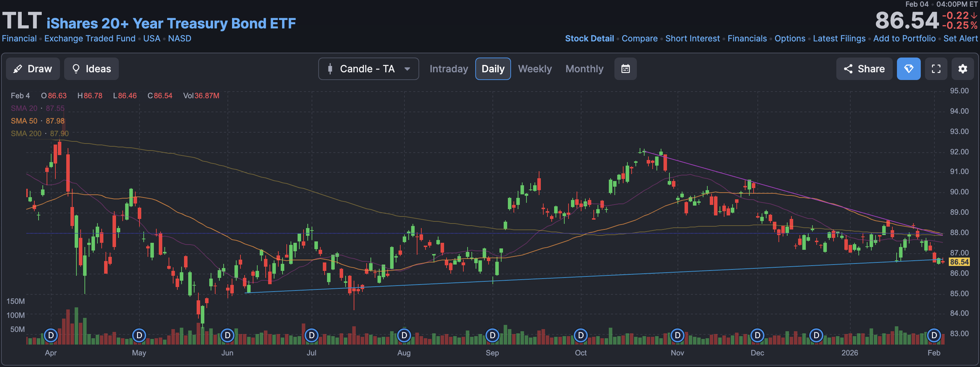Click the share arrow icon

848,69
